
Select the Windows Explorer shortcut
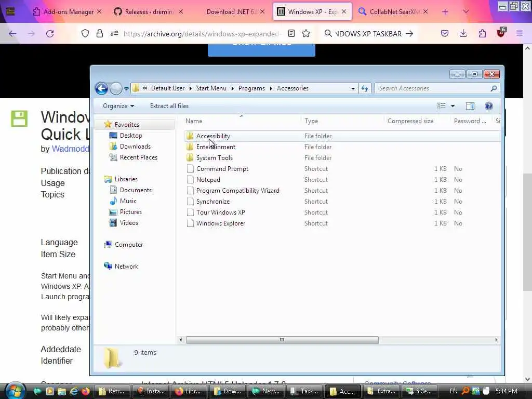point(220,223)
